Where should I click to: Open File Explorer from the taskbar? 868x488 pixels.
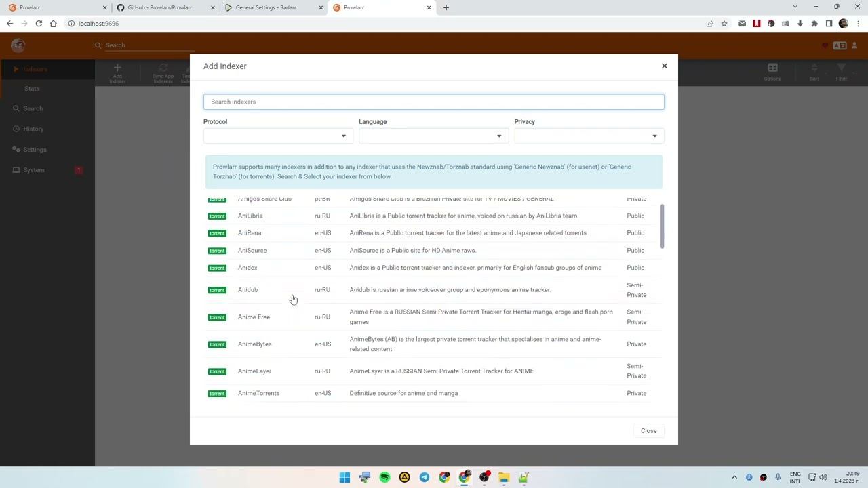504,477
